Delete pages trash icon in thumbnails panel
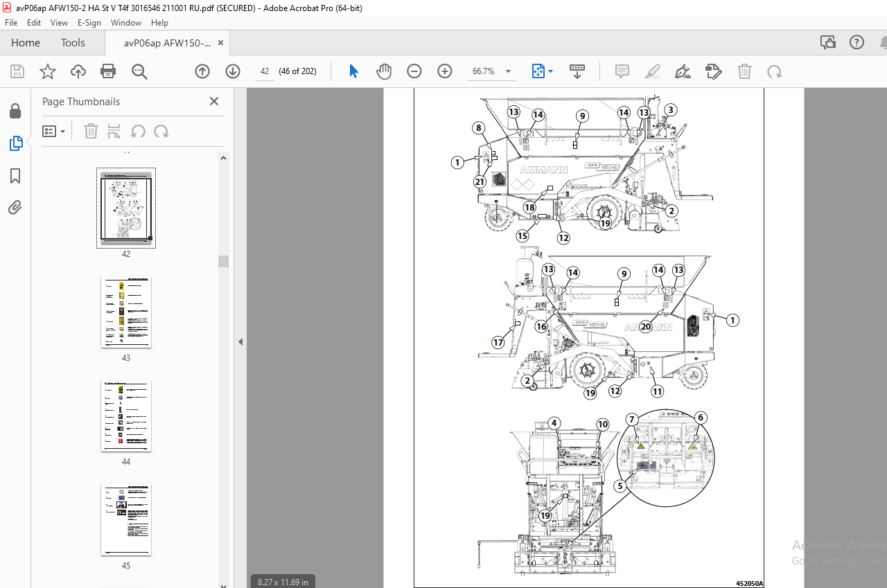The height and width of the screenshot is (588, 887). (91, 131)
